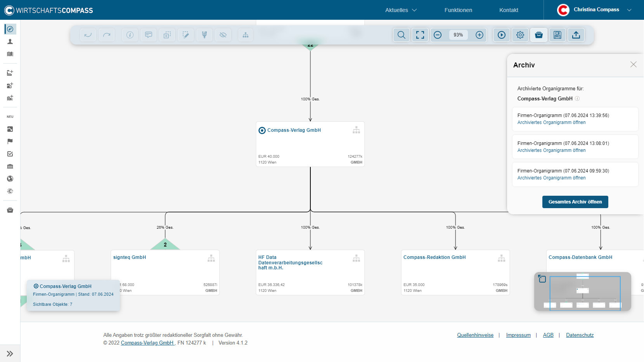Open the flag sidebar icon
Screen dimensions: 644x362
click(x=10, y=141)
